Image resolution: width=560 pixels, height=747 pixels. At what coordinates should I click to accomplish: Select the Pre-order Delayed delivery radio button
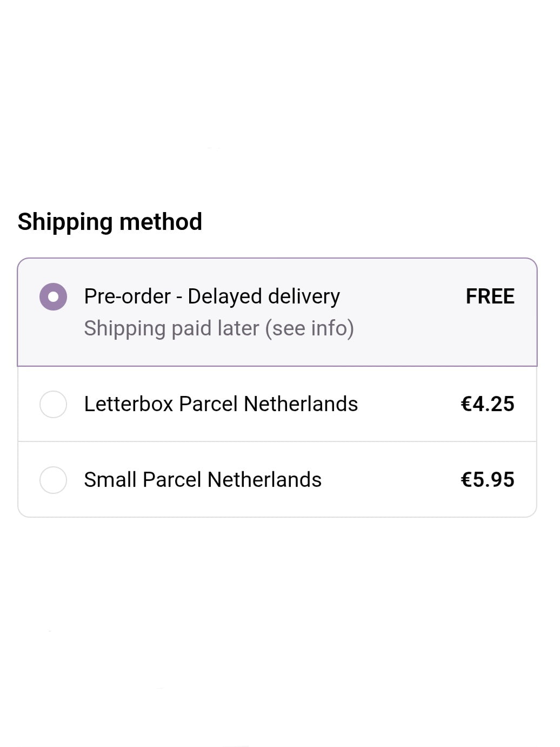click(x=53, y=296)
